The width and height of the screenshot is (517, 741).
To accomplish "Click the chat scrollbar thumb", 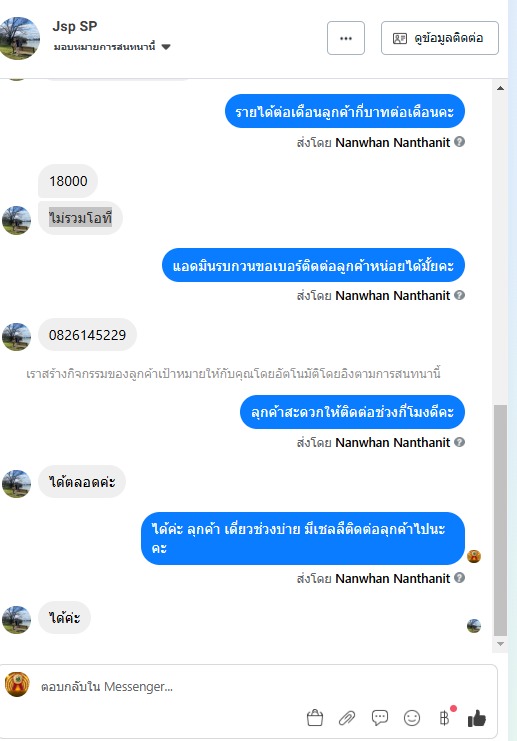I will pos(500,520).
